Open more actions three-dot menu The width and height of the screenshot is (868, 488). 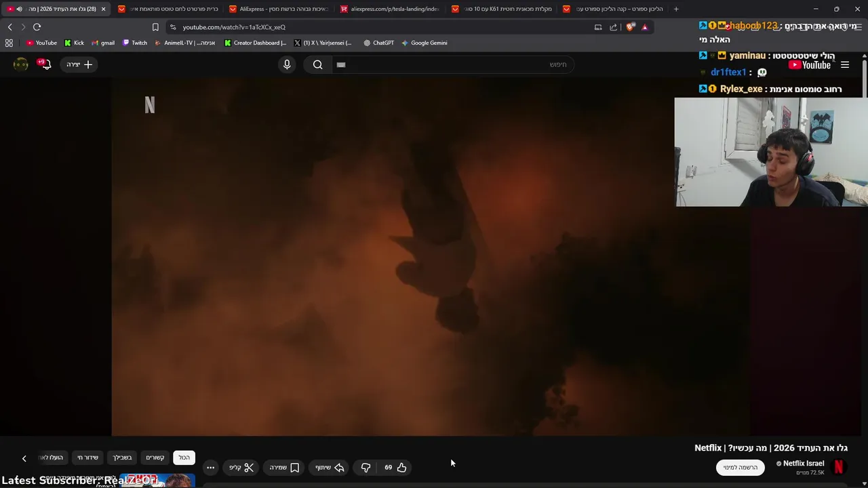210,467
